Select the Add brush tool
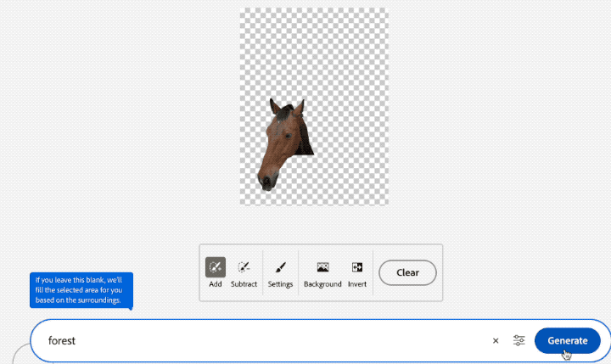611x364 pixels. [216, 272]
